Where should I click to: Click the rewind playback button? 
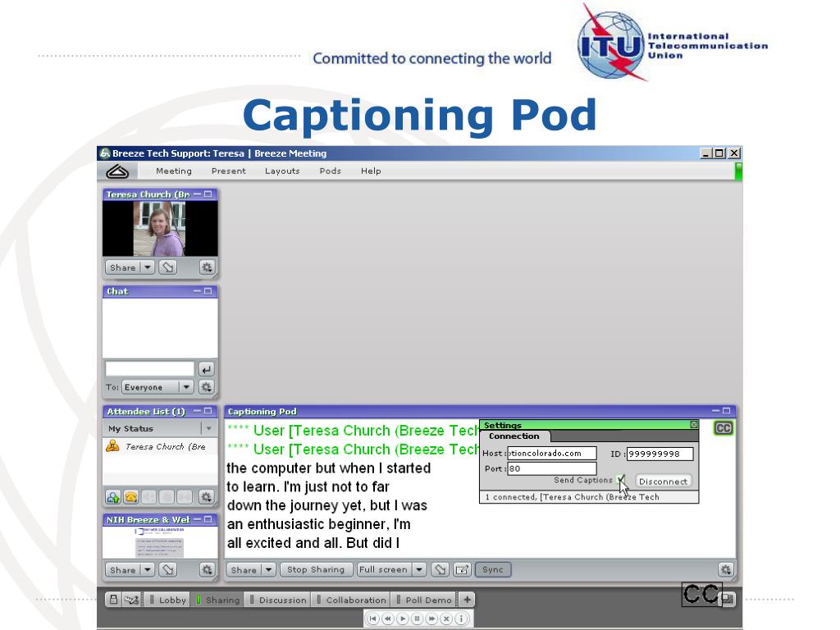388,619
